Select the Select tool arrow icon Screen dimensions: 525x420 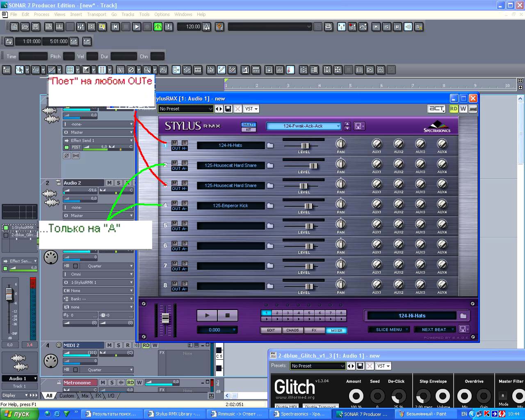click(x=19, y=70)
